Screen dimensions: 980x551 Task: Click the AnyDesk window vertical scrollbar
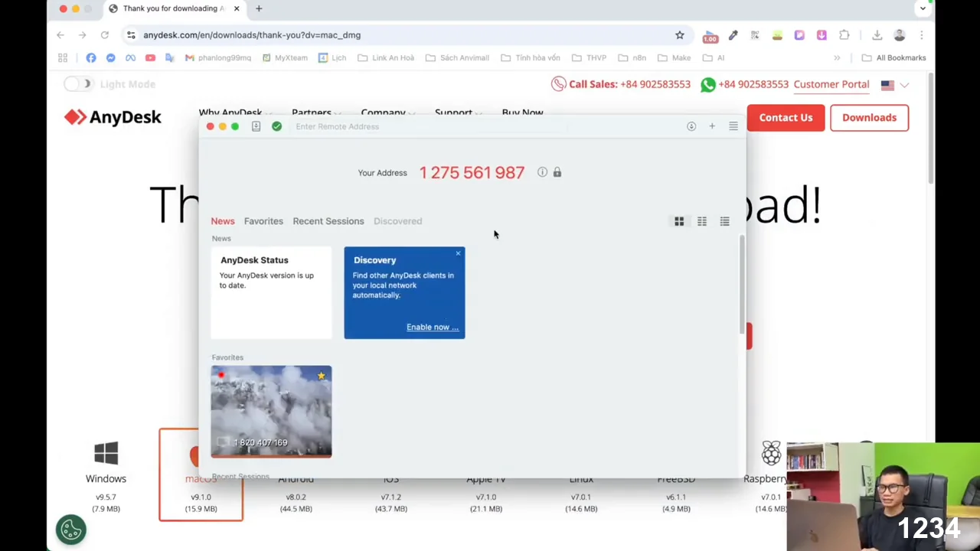tap(742, 285)
